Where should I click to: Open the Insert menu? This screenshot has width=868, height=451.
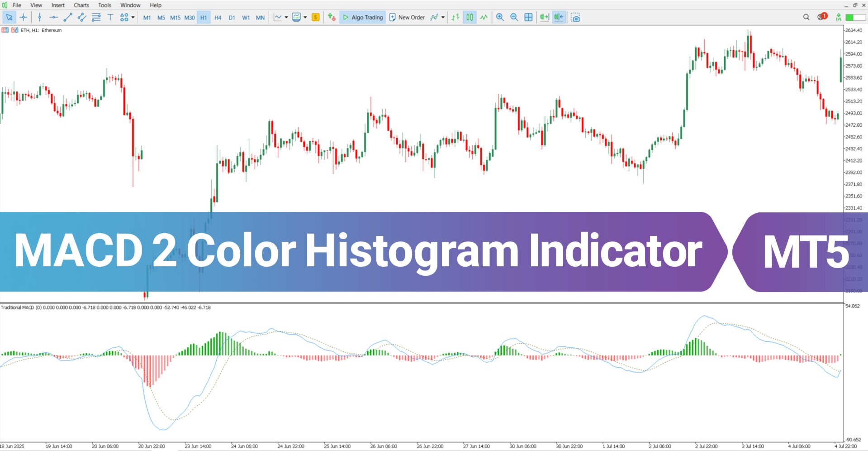(x=58, y=5)
